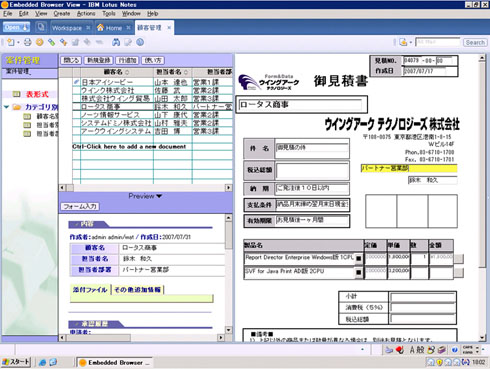Select the 顧客名 category view under カテゴリ別
Screen dimensions: 490x369
pos(47,116)
